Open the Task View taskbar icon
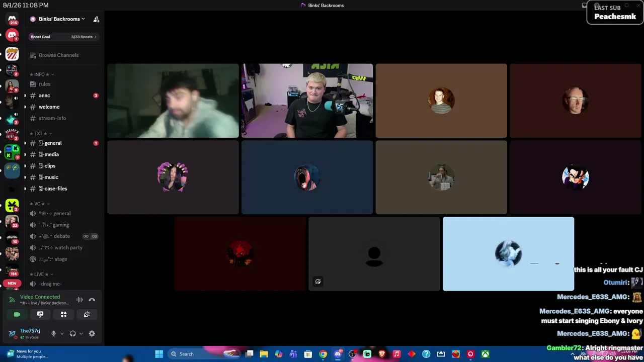The image size is (644, 362). [x=249, y=354]
